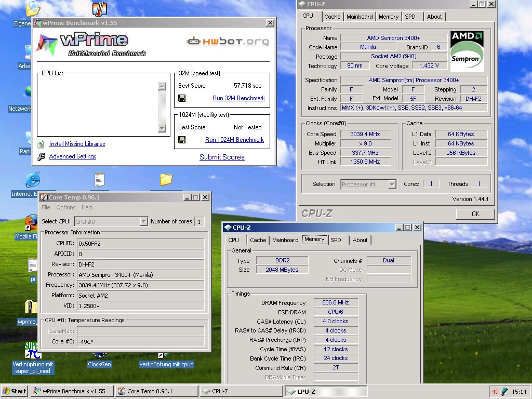Open the ClockGen desktop shortcut
532x399 pixels.
point(99,364)
